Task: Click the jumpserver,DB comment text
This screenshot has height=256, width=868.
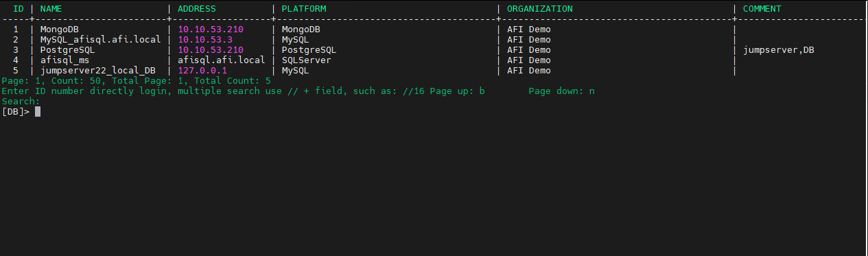Action: (x=779, y=50)
